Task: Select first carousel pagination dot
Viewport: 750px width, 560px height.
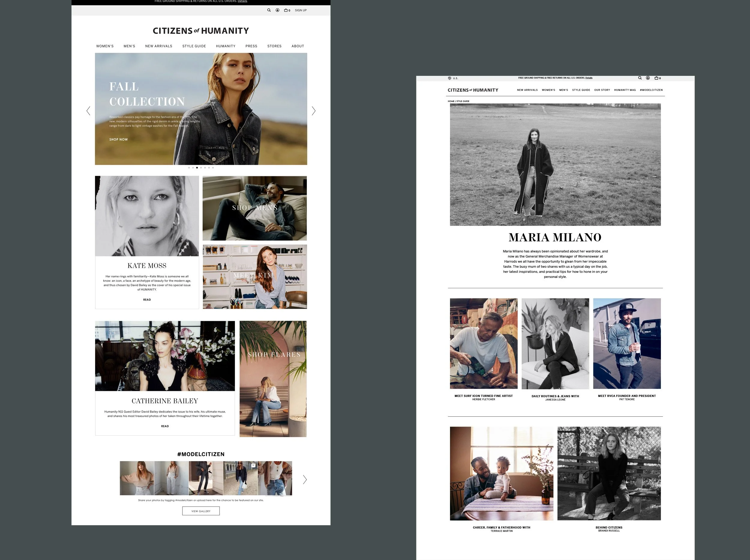Action: (x=189, y=168)
